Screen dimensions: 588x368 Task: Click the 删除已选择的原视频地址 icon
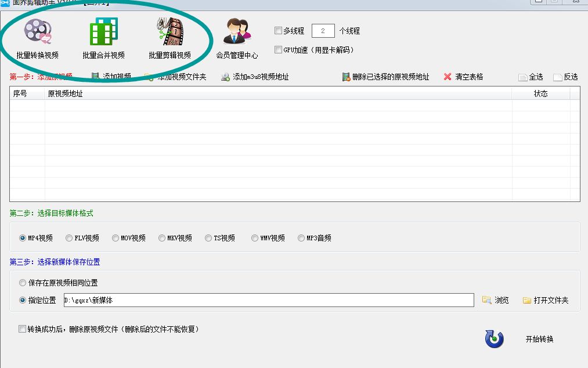346,77
